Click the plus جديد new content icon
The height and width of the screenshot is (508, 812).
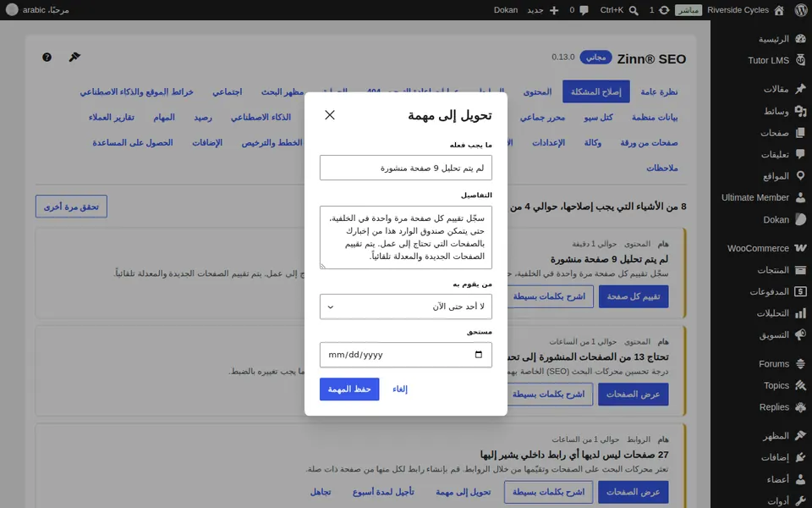(554, 10)
